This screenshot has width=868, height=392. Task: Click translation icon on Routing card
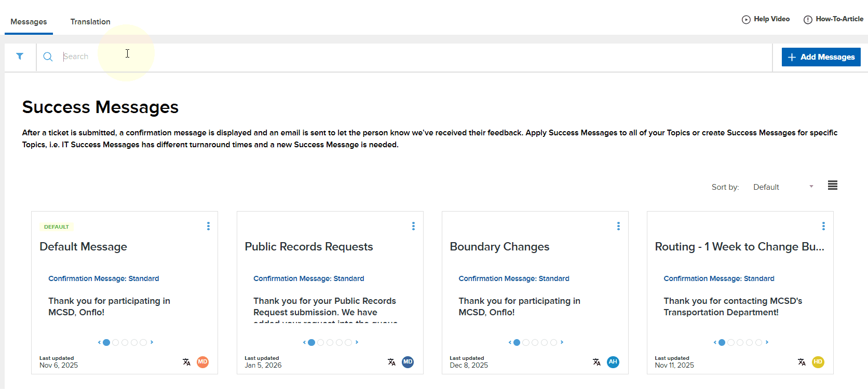pyautogui.click(x=802, y=362)
